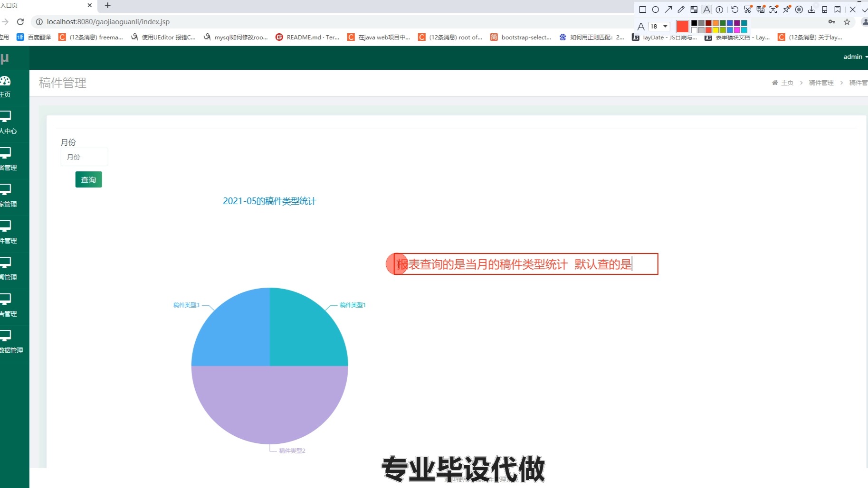
Task: Click the site information icon in address bar
Action: 39,22
